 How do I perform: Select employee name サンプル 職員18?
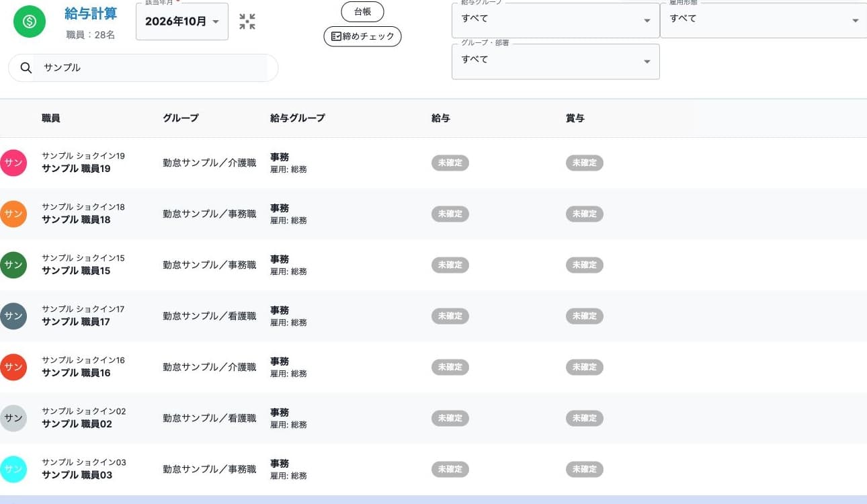pos(76,220)
